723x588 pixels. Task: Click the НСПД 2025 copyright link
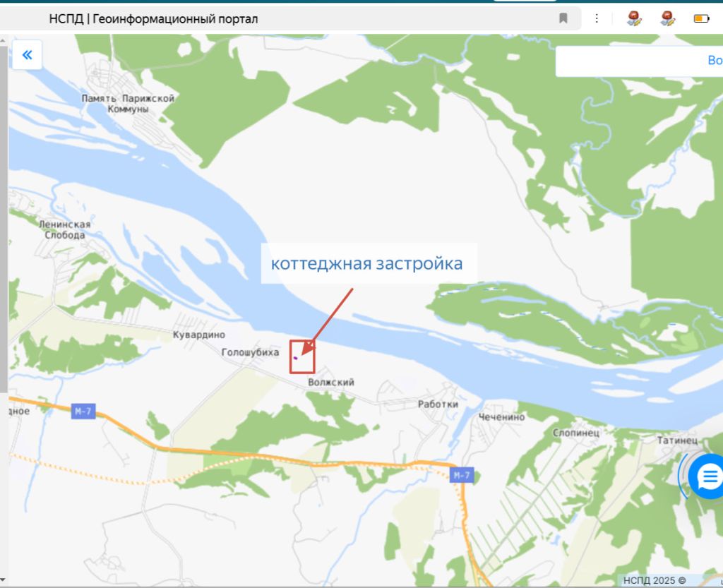click(x=655, y=580)
